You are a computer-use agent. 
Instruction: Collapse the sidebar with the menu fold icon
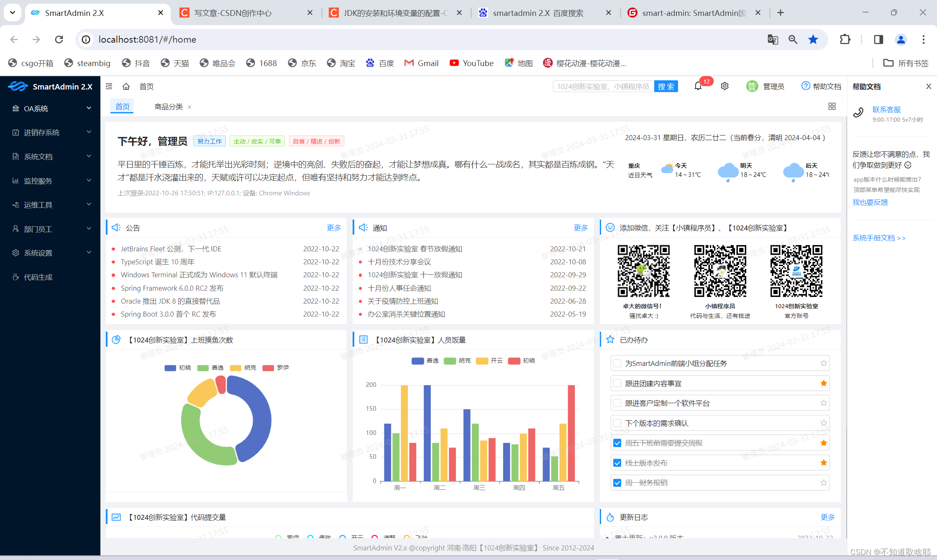(109, 87)
